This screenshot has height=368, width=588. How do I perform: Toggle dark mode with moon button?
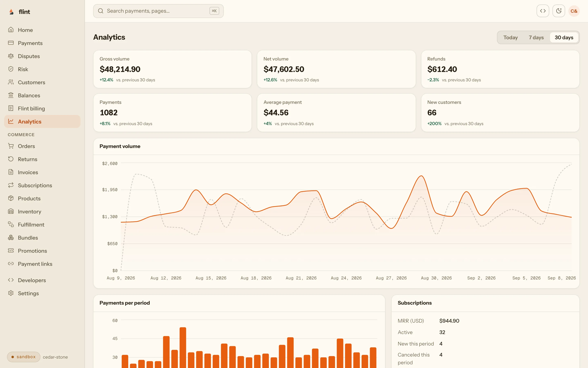pyautogui.click(x=559, y=11)
